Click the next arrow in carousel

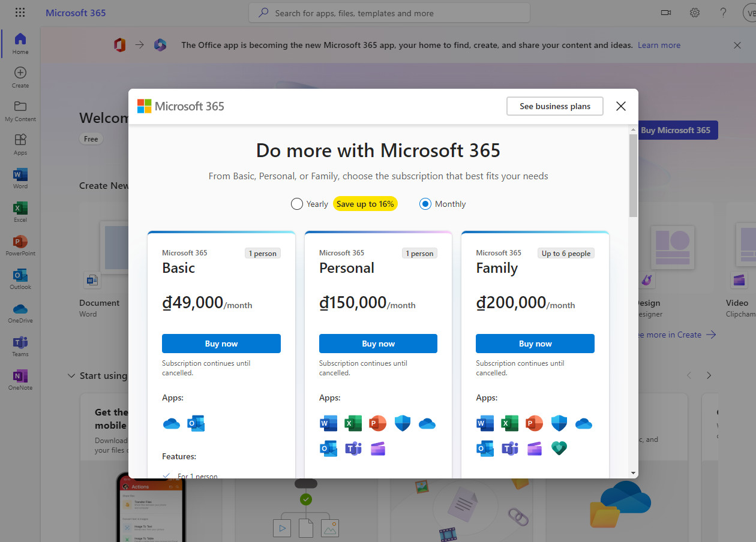709,375
